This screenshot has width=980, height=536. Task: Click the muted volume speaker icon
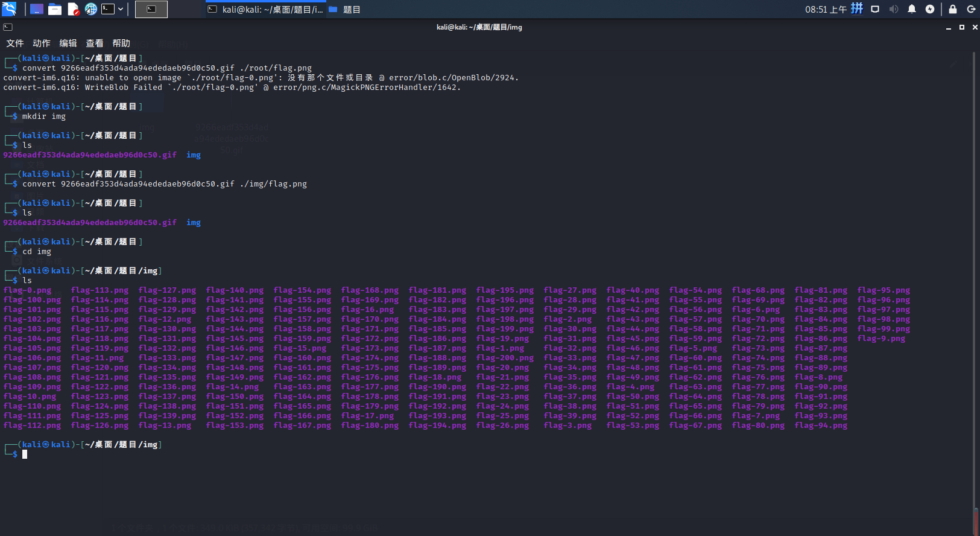[894, 9]
